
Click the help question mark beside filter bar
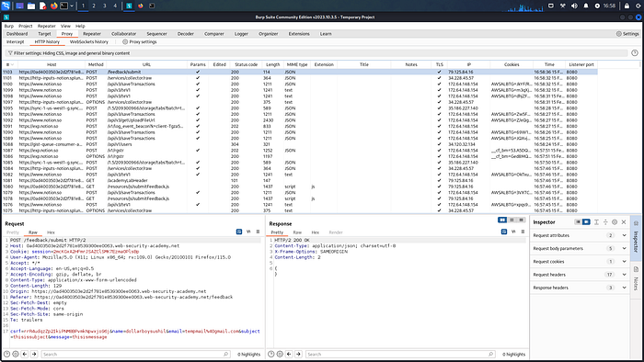click(635, 53)
